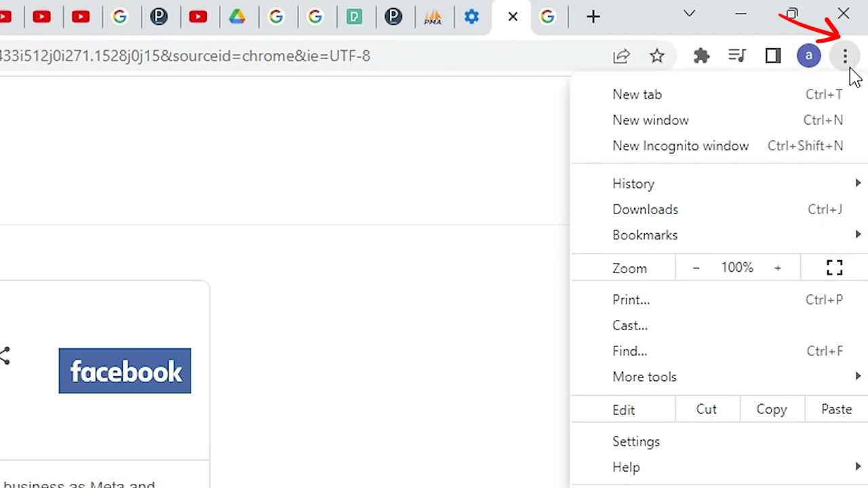Bookmark this page with the star icon
Screen dimensions: 868x488
(656, 56)
